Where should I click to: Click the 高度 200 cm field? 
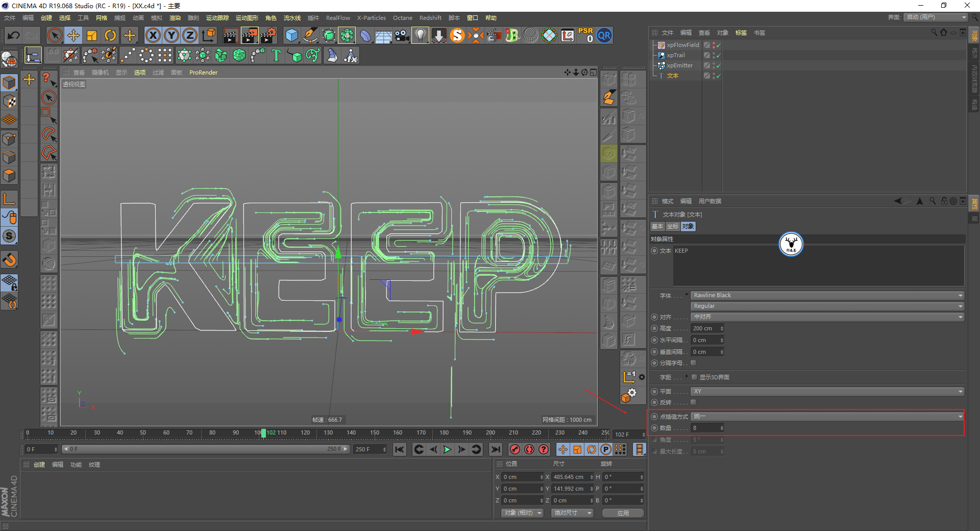707,328
